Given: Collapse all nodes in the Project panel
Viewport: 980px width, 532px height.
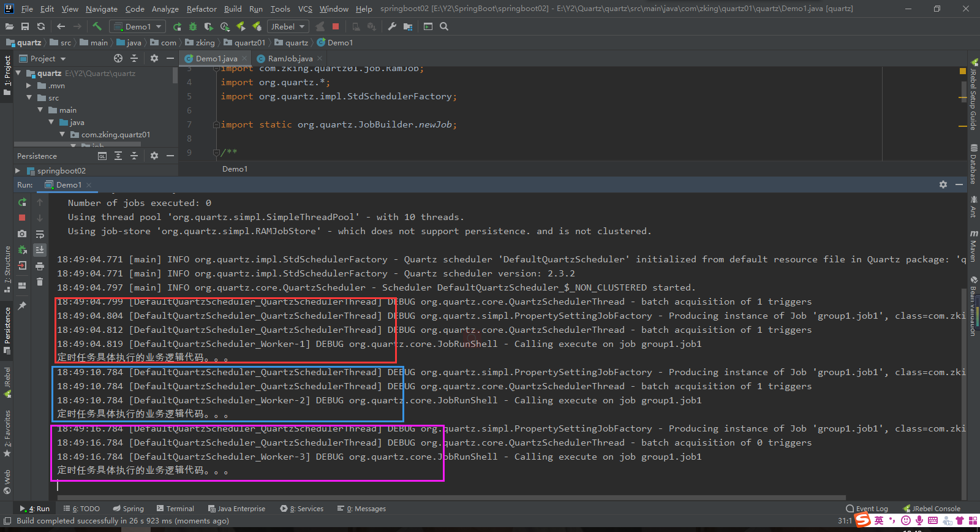Looking at the screenshot, I should [134, 58].
